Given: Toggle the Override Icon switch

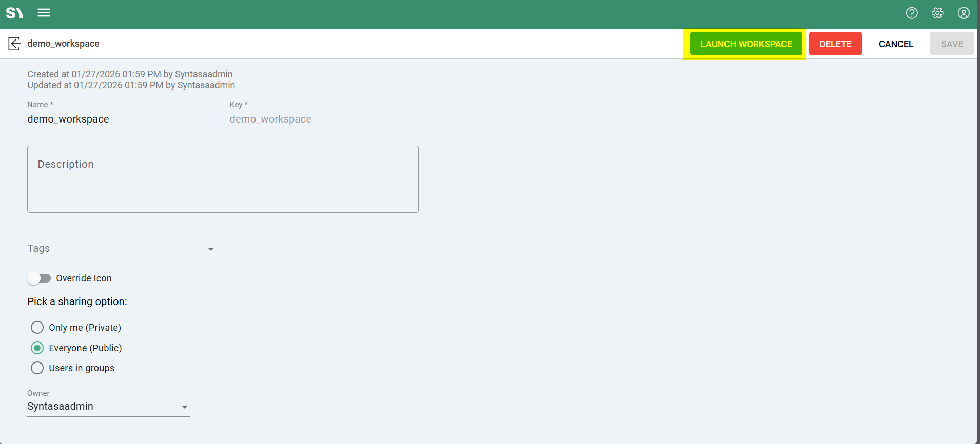Looking at the screenshot, I should pos(40,278).
